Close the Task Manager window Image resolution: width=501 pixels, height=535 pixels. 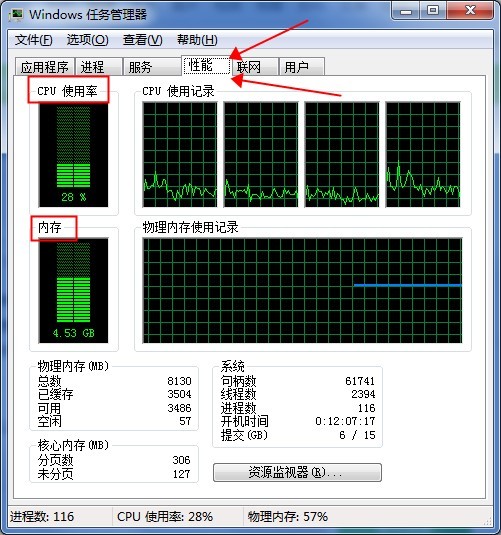pos(470,11)
